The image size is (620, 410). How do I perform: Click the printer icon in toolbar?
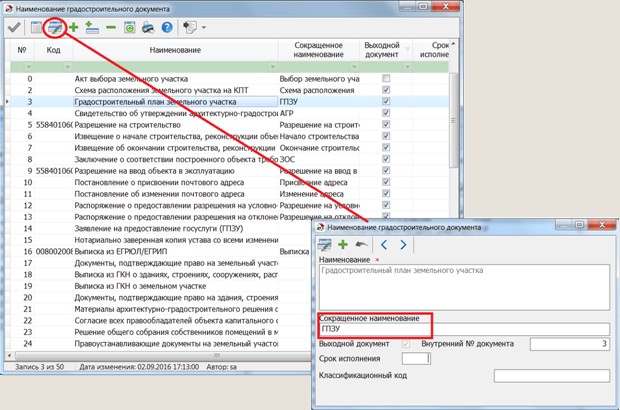point(149,29)
